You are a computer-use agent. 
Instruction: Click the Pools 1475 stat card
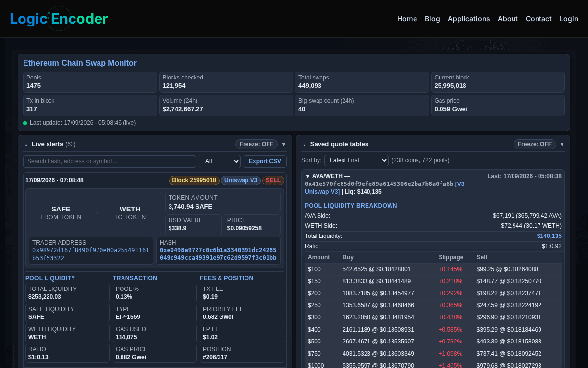[90, 82]
